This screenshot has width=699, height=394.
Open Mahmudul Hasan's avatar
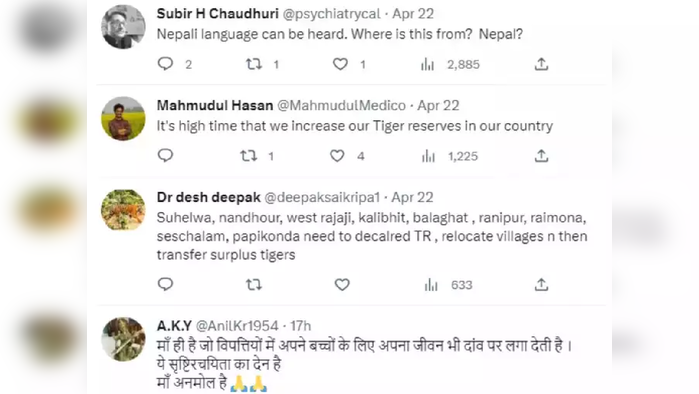[123, 119]
